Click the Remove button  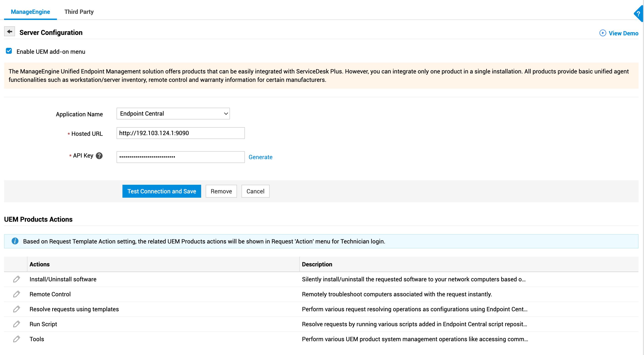[221, 191]
